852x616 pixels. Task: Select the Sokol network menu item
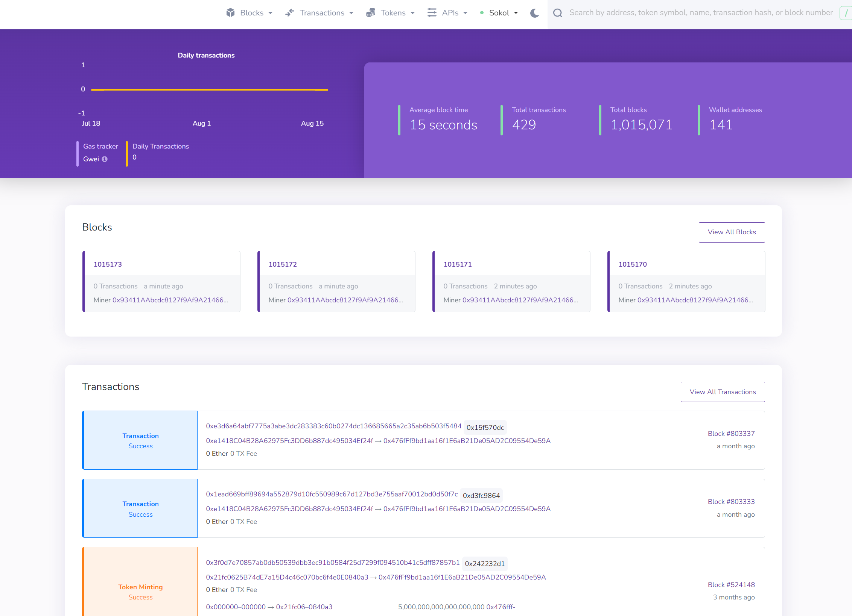[499, 12]
